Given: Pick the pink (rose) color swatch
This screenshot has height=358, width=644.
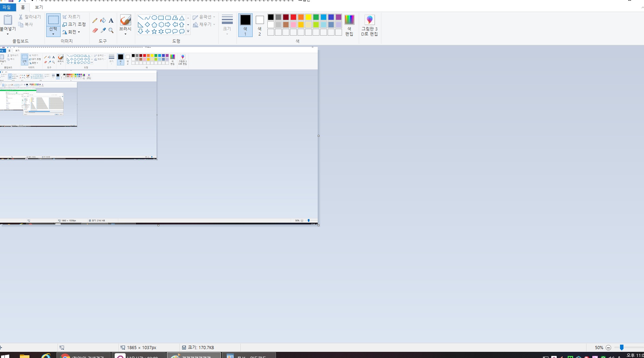Looking at the screenshot, I should tap(293, 25).
